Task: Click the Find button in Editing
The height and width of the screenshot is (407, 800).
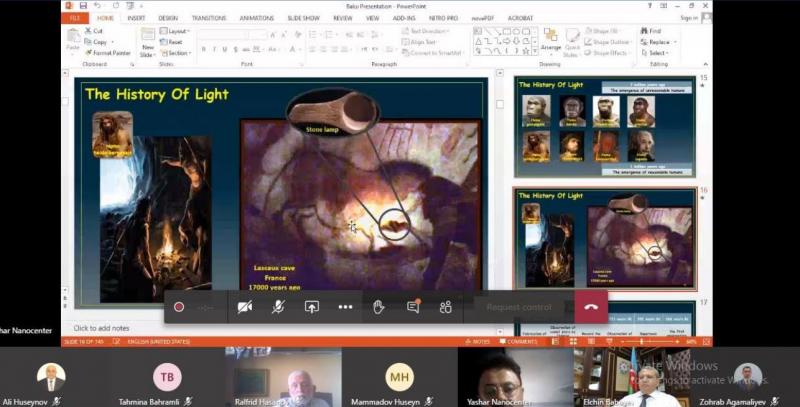Action: point(651,31)
